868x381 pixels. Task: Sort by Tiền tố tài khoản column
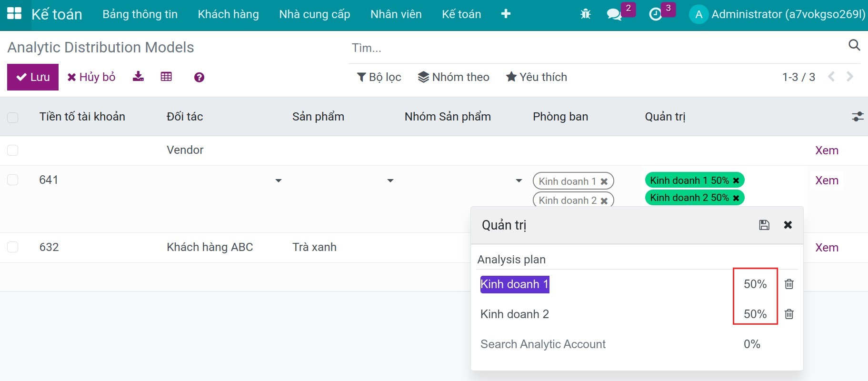coord(82,117)
